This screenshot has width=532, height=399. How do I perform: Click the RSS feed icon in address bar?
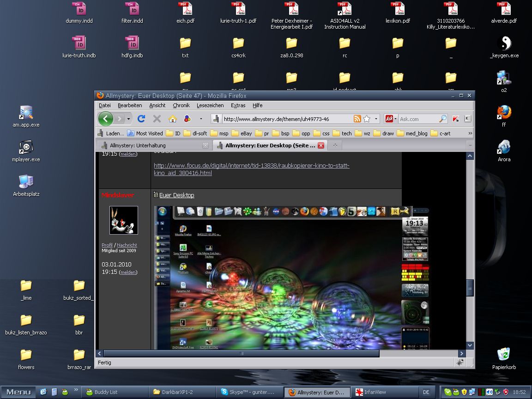pyautogui.click(x=357, y=119)
